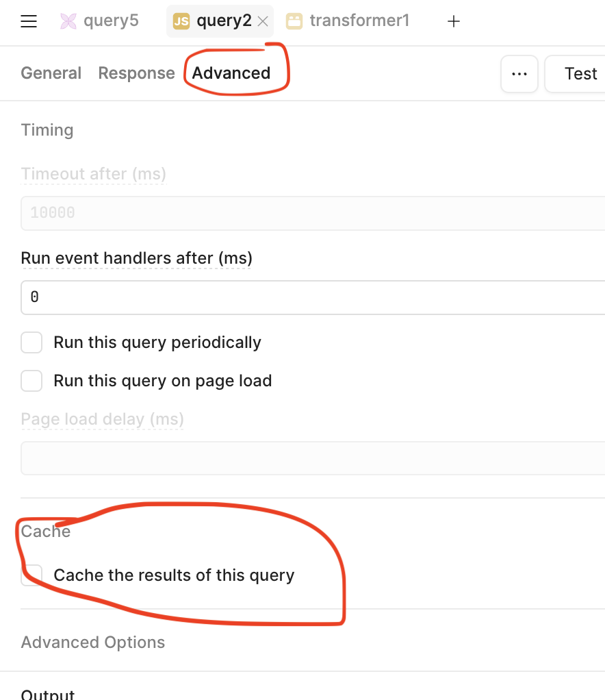
Task: Select the Advanced tab
Action: coord(231,73)
